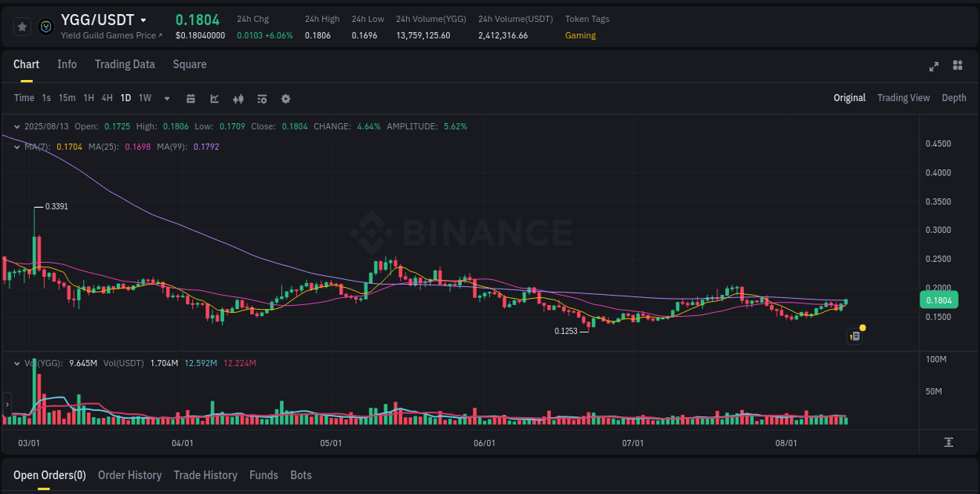Open the chart date range calendar icon
The width and height of the screenshot is (980, 494).
191,98
